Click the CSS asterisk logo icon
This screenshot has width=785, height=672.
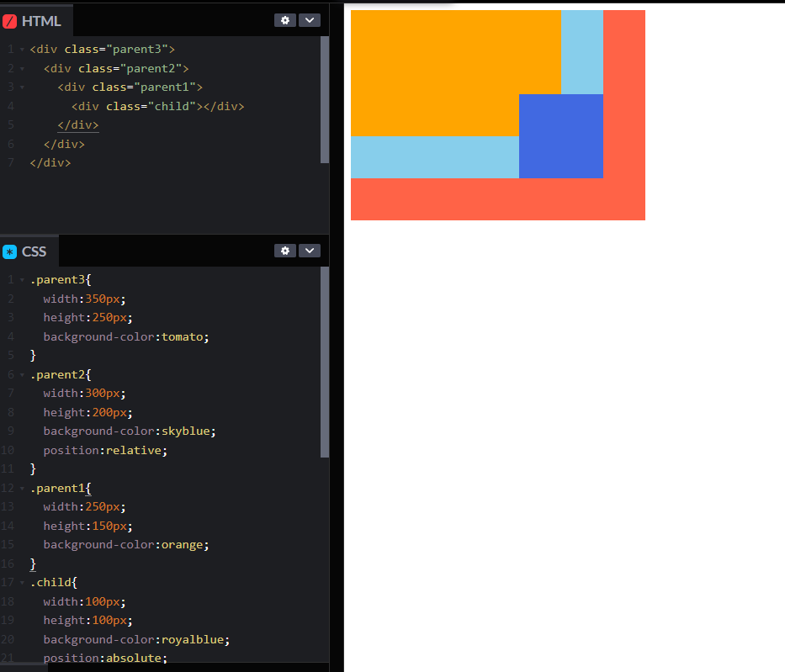(x=9, y=251)
